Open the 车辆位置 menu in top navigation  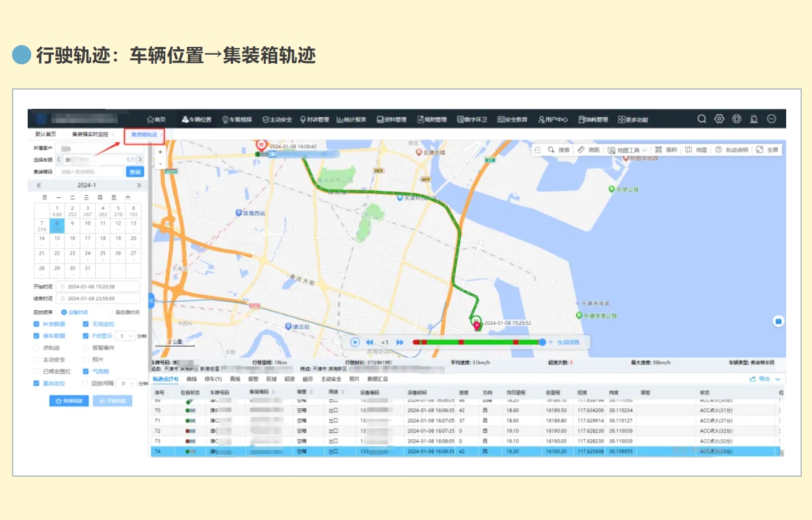(197, 120)
